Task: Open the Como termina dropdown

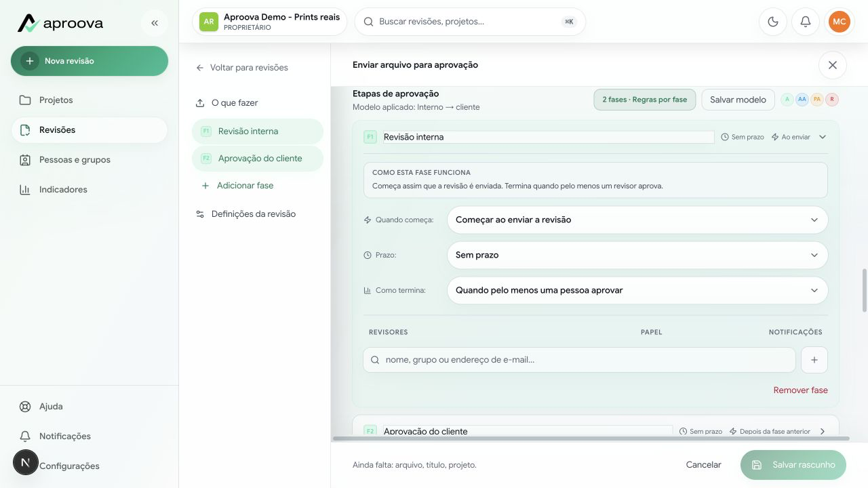Action: pos(637,290)
